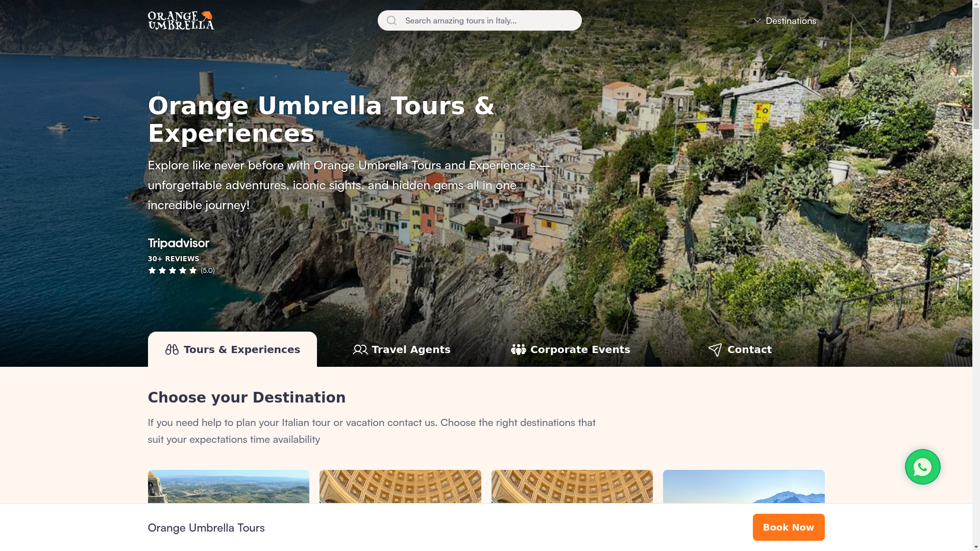The height and width of the screenshot is (551, 980).
Task: Click the people icon beside Travel Agents
Action: click(x=360, y=349)
